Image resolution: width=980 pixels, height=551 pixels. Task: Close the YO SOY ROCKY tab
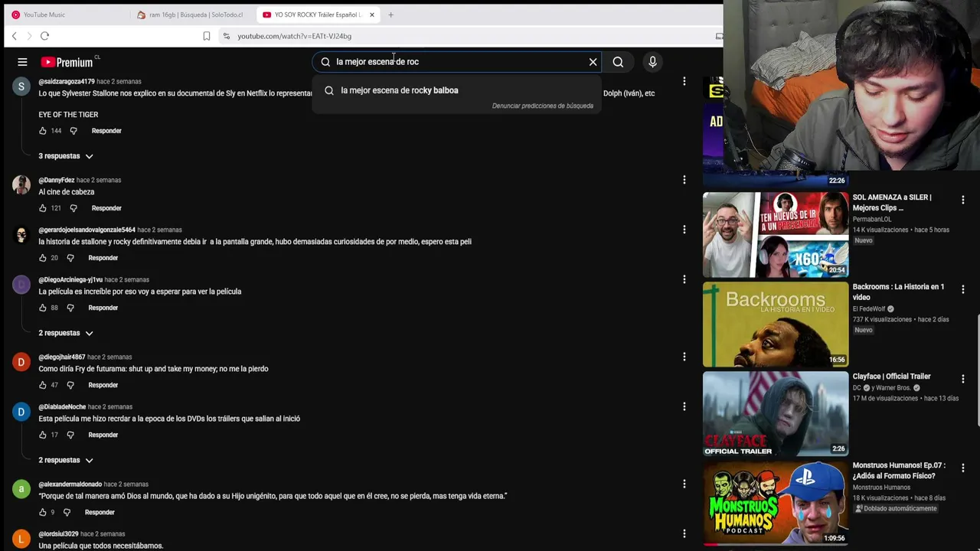click(372, 15)
